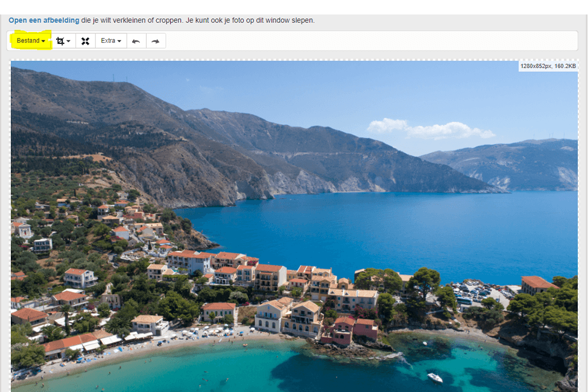
Task: Undo the last edit
Action: [x=136, y=41]
